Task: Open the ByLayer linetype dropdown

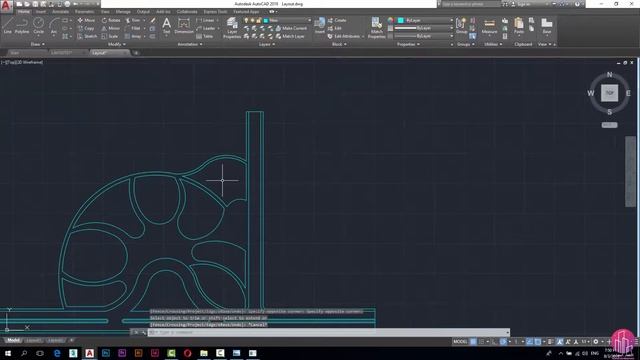Action: (x=424, y=36)
